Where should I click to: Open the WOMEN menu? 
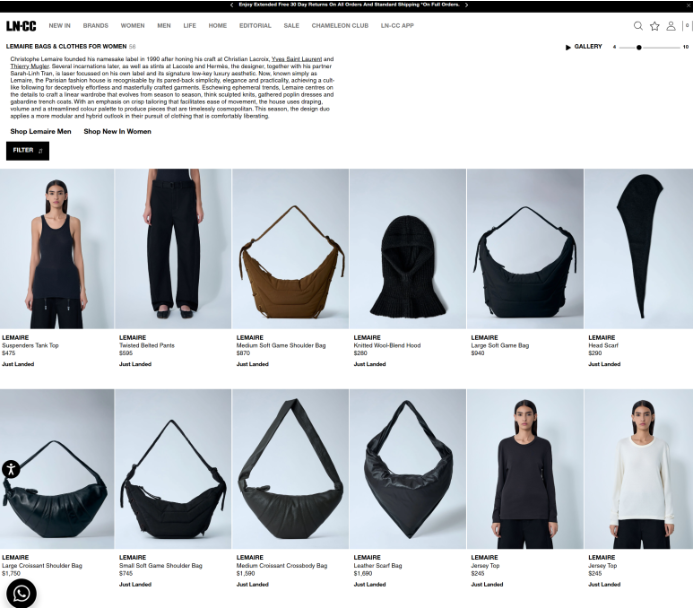click(132, 26)
